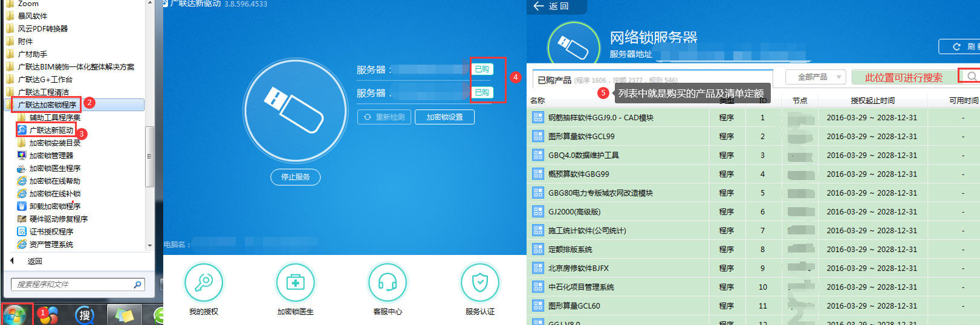Select the 已购产品 tab
The height and width of the screenshot is (325, 980).
point(554,80)
